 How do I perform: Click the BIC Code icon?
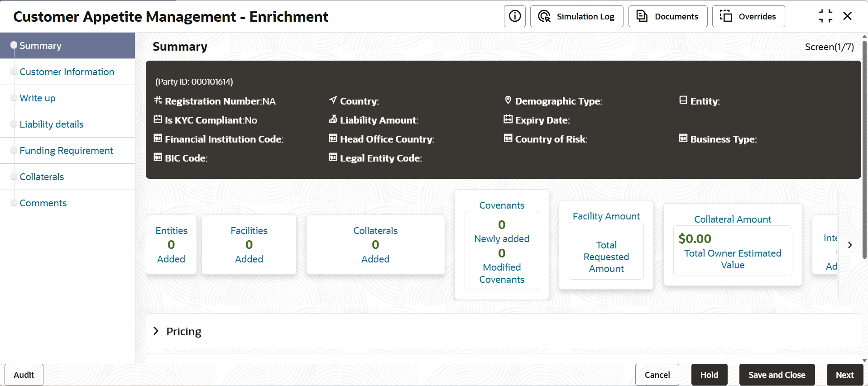(158, 157)
